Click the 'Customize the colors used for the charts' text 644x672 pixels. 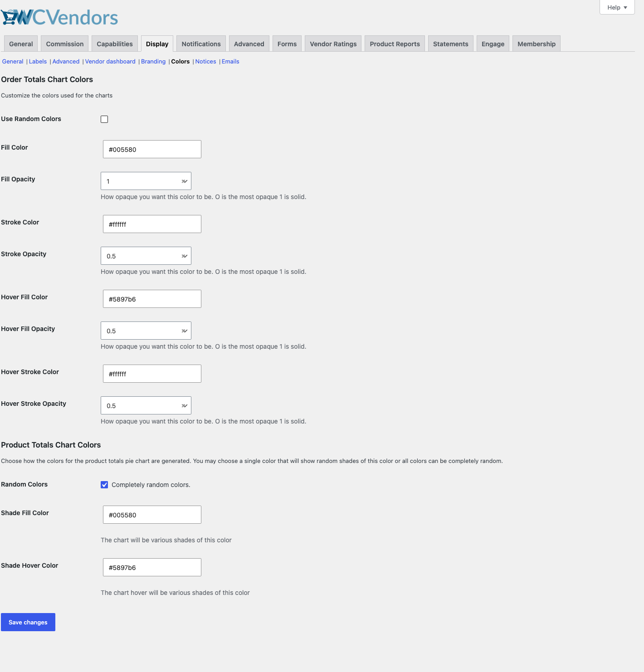click(x=57, y=96)
